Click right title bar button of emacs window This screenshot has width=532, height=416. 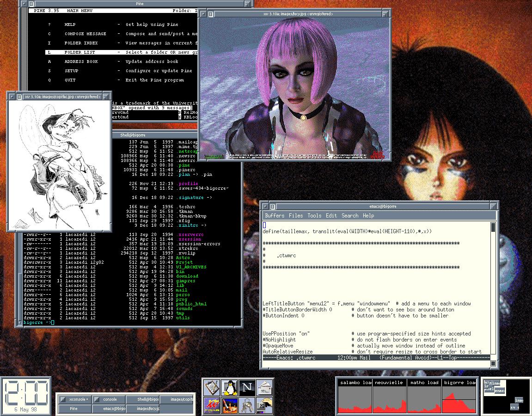tap(493, 206)
